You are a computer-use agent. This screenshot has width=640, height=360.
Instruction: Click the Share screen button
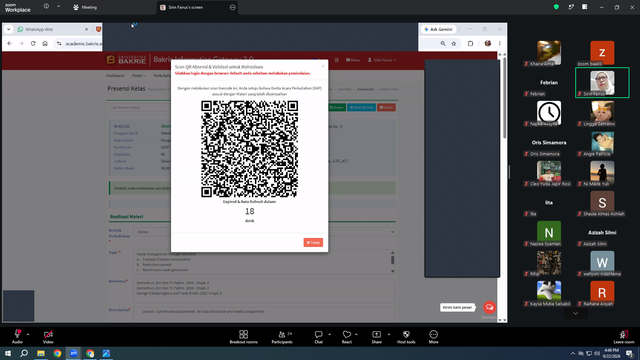[x=376, y=337]
